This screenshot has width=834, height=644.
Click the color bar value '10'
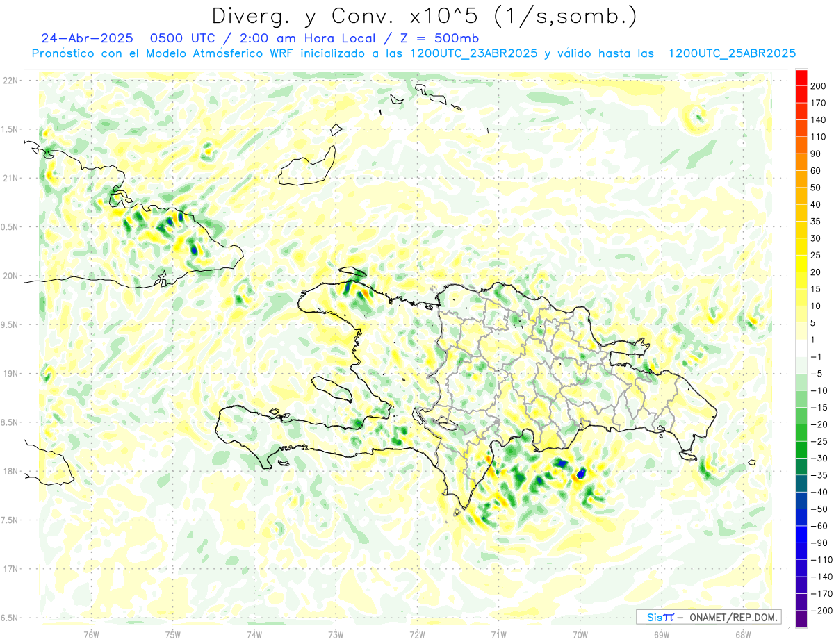[817, 306]
